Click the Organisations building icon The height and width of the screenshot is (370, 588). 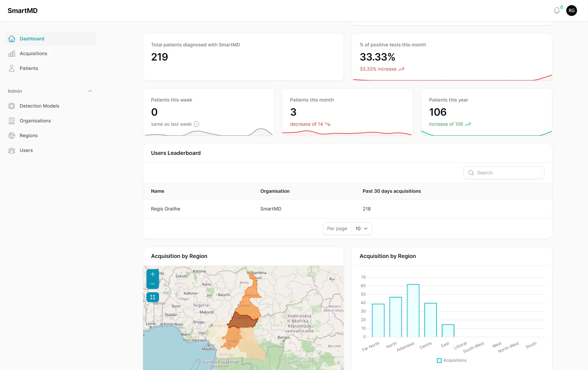tap(11, 121)
